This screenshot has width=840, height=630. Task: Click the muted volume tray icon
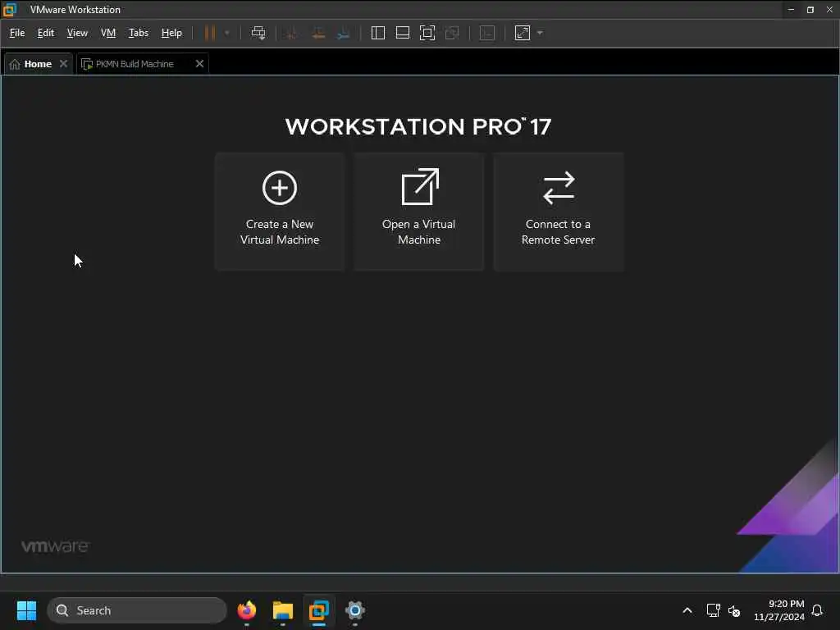tap(734, 610)
